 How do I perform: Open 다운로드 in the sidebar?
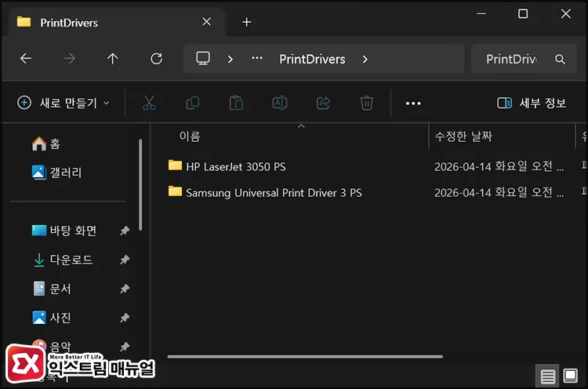tap(63, 260)
